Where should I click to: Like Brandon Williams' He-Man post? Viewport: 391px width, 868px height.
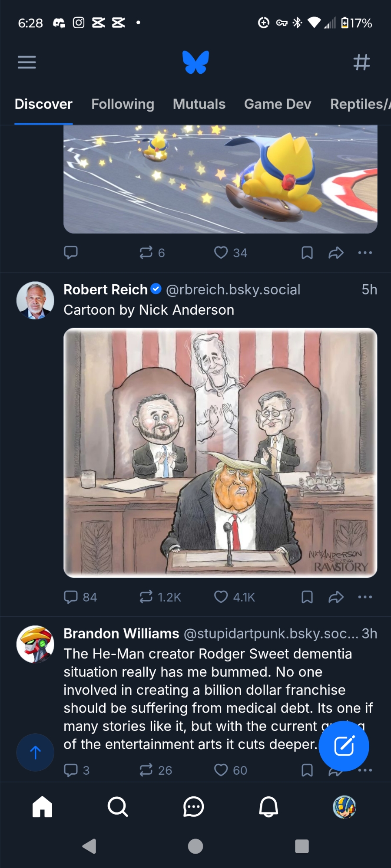click(221, 770)
